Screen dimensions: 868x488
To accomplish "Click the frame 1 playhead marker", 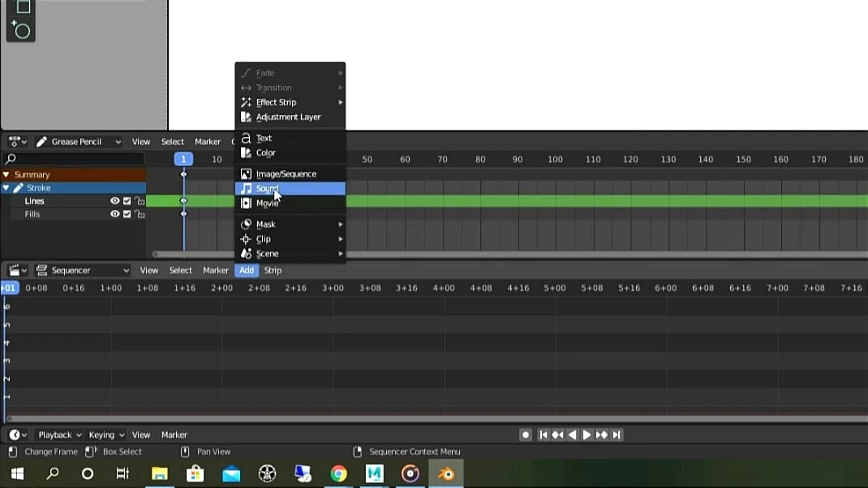I will tap(183, 159).
